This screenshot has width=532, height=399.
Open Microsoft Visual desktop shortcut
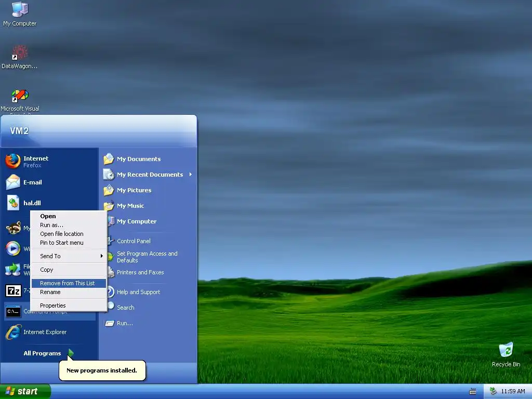[x=20, y=100]
